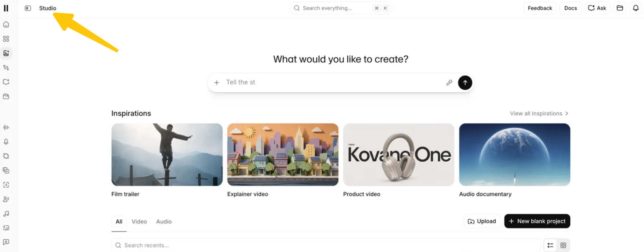Open the star chat bubble icon in the sidebar
This screenshot has height=252, width=644.
pos(6,242)
